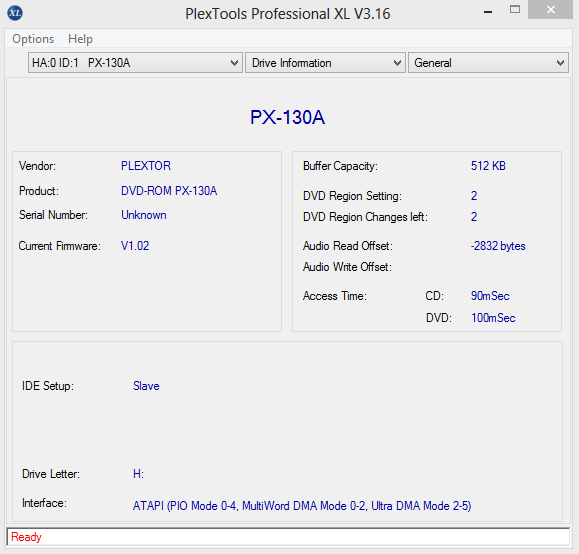Click the Unknown serial number value
Screen dimensions: 579x554
(x=144, y=215)
